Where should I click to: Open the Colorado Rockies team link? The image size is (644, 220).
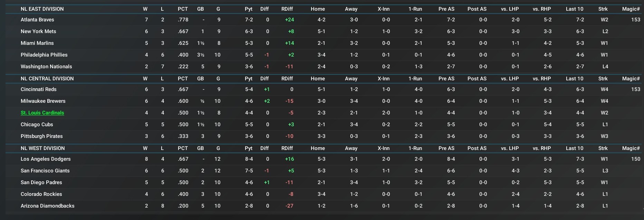coord(41,194)
